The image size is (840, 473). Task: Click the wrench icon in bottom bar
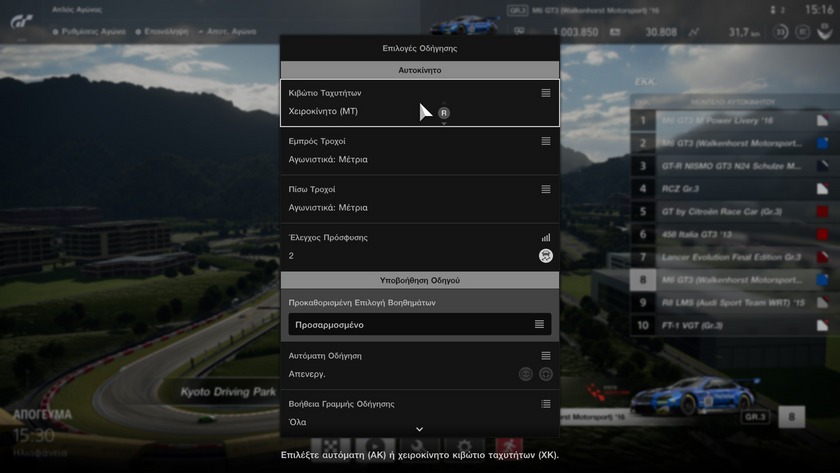coord(420,445)
